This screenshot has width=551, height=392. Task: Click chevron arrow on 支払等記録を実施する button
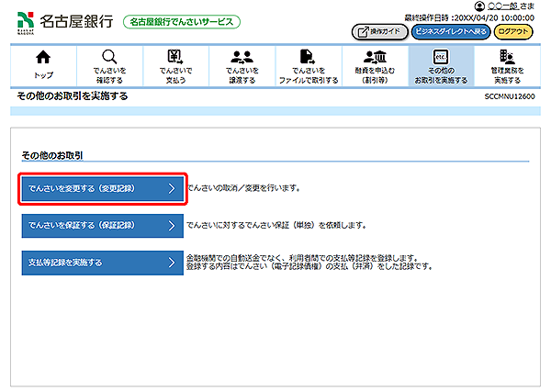point(171,263)
